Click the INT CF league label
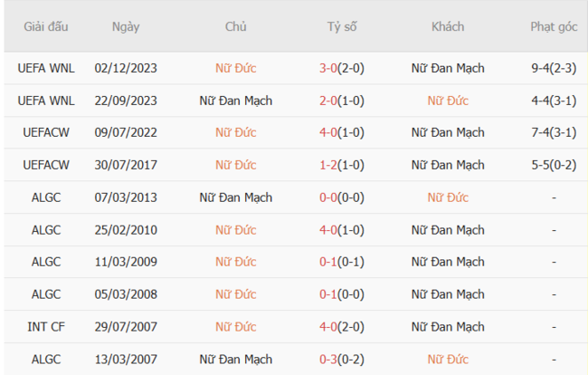The height and width of the screenshot is (375, 588). 46,326
